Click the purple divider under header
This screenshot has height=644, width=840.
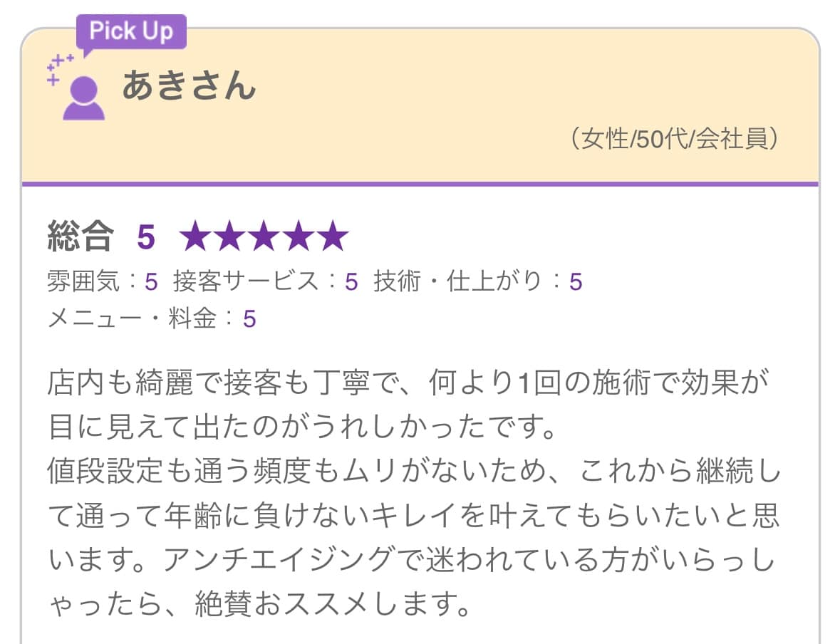(420, 185)
